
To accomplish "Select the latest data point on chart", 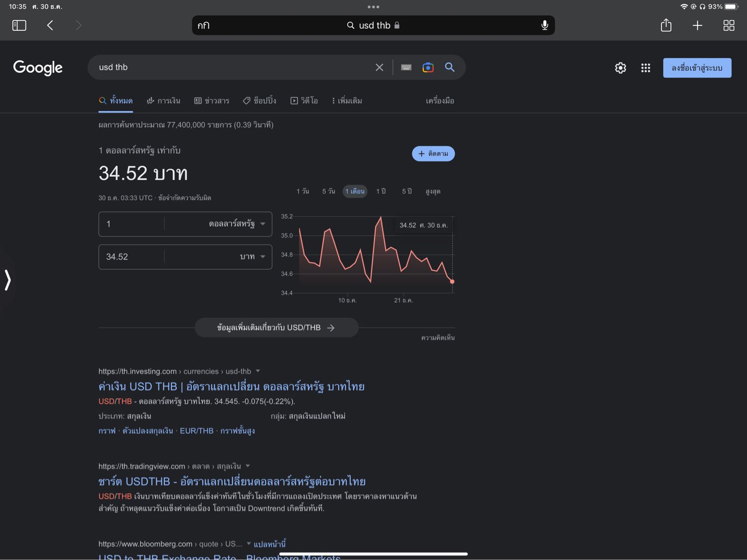I will 452,282.
